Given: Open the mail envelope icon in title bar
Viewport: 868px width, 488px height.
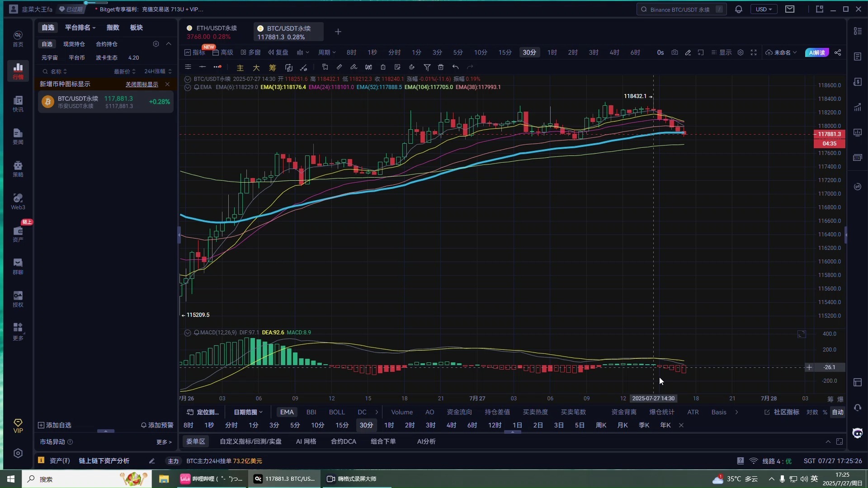Looking at the screenshot, I should (790, 9).
